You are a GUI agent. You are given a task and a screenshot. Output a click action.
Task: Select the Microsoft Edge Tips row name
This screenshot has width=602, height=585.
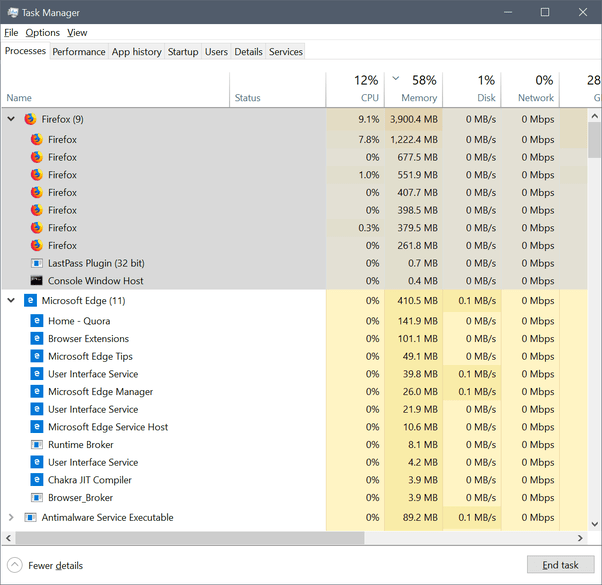[x=90, y=356]
